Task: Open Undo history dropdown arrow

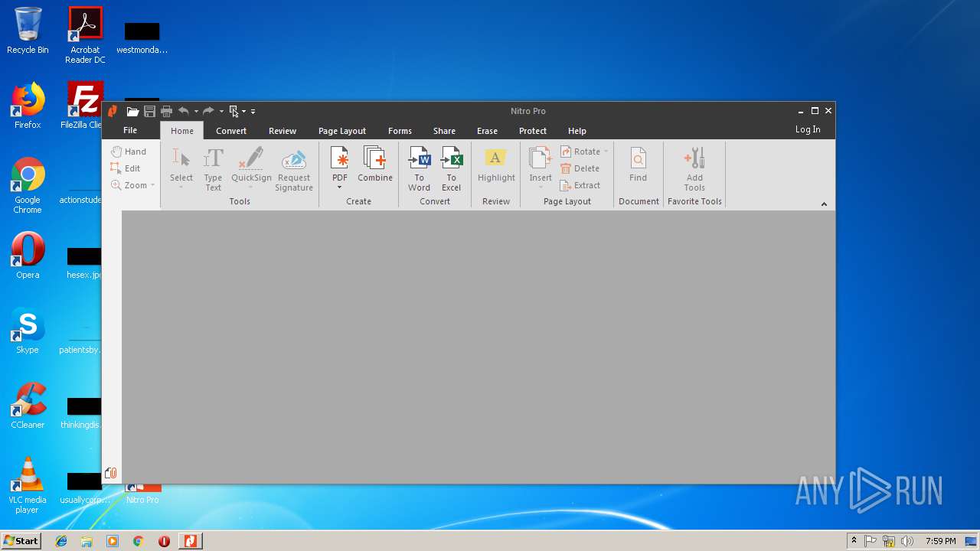Action: [196, 112]
